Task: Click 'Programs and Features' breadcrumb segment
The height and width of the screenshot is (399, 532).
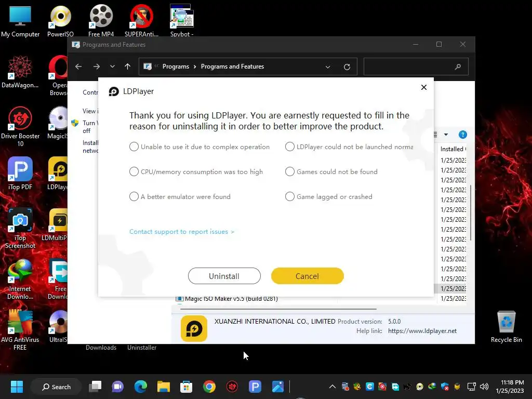Action: (x=232, y=66)
